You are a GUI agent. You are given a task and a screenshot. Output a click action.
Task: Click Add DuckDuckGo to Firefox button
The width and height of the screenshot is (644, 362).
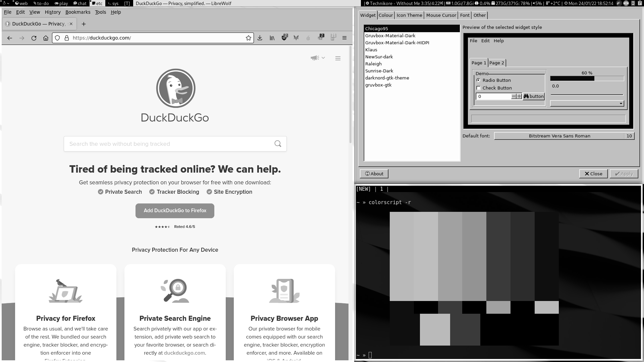pyautogui.click(x=175, y=210)
